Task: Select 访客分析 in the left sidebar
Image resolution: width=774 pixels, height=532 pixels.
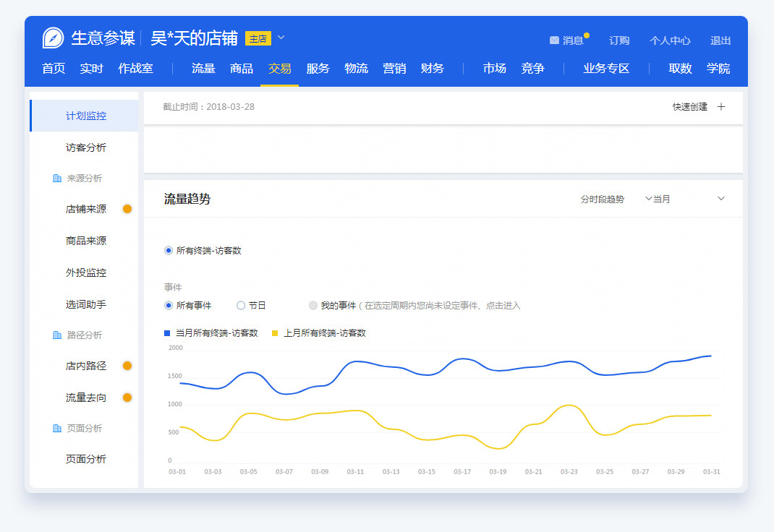Action: [85, 147]
